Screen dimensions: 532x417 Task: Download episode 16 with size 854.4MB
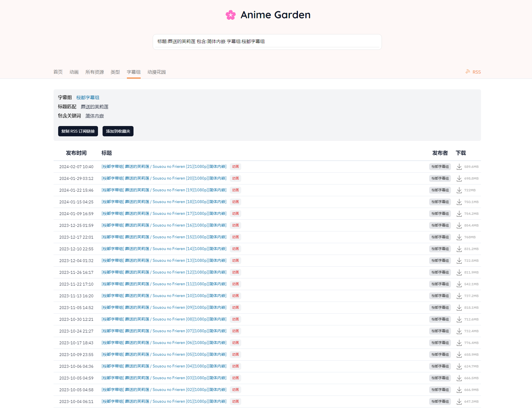coord(459,225)
